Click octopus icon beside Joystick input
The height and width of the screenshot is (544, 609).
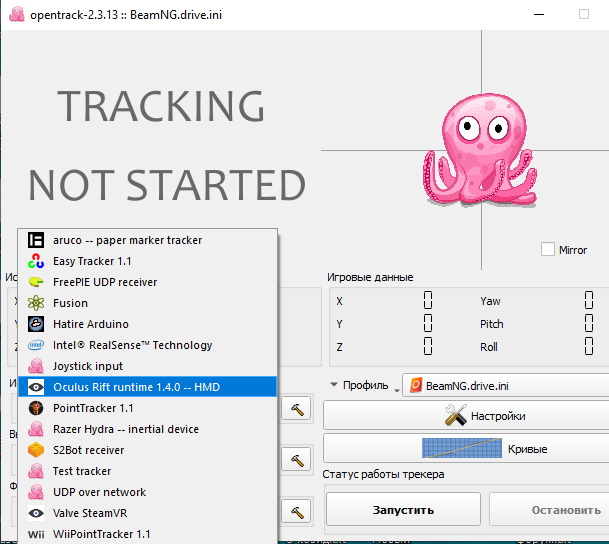pyautogui.click(x=36, y=366)
